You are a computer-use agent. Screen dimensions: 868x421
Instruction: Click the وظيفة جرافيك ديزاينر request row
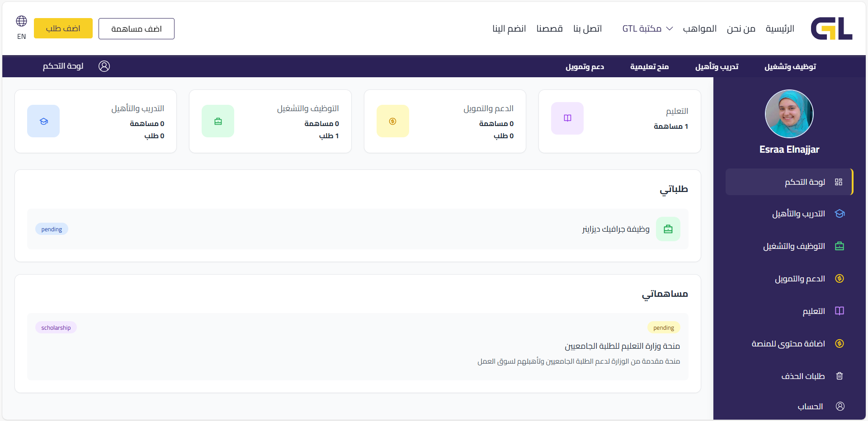point(358,229)
